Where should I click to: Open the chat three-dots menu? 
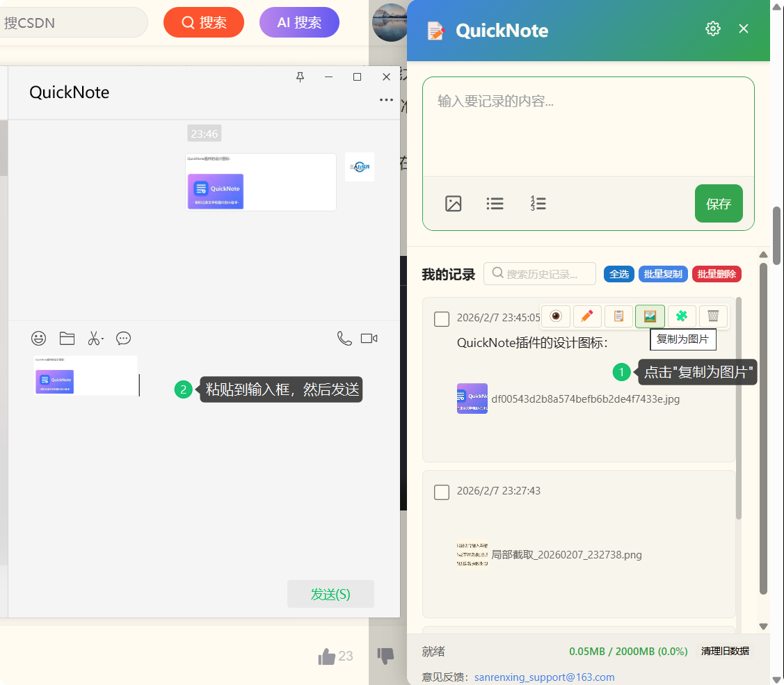coord(386,100)
